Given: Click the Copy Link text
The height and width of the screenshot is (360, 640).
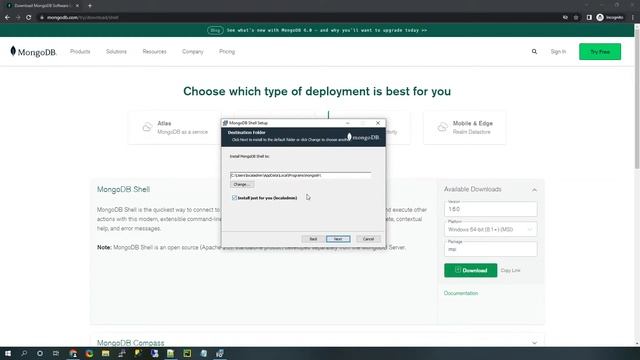Looking at the screenshot, I should (x=510, y=271).
